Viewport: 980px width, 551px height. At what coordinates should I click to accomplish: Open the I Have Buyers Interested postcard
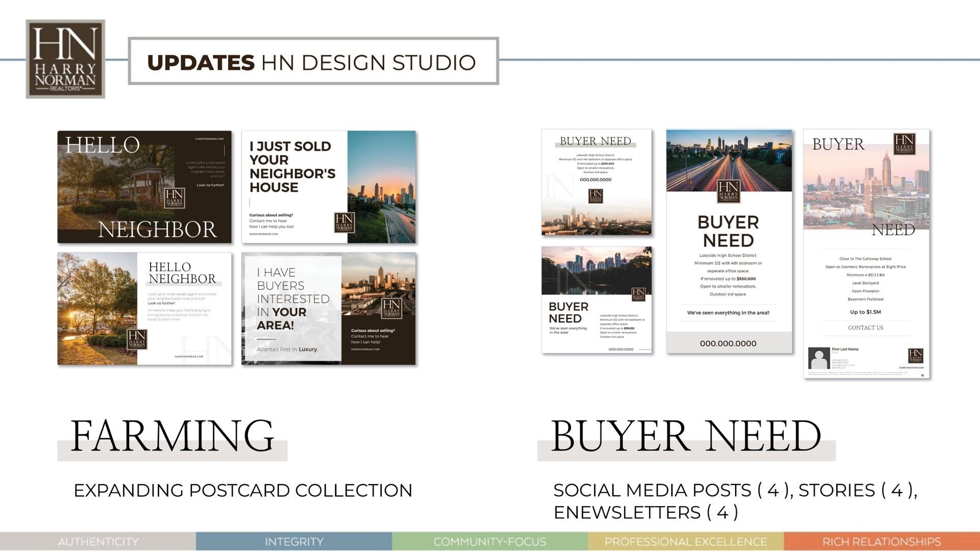tap(328, 309)
